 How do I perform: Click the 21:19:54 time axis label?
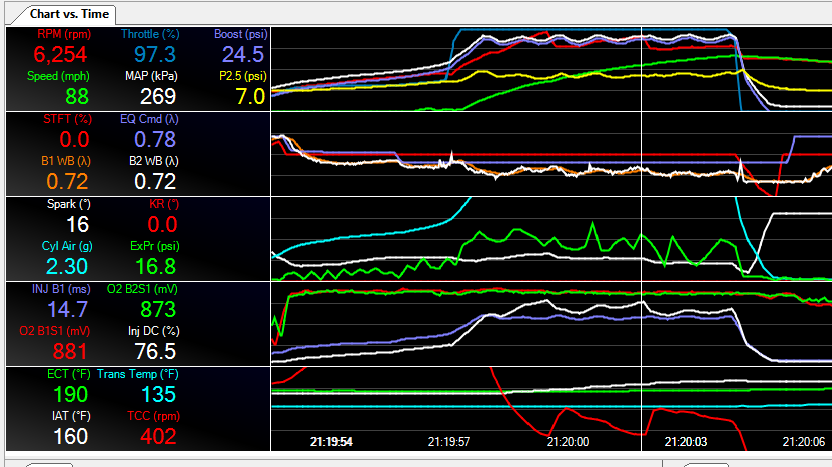coord(331,441)
